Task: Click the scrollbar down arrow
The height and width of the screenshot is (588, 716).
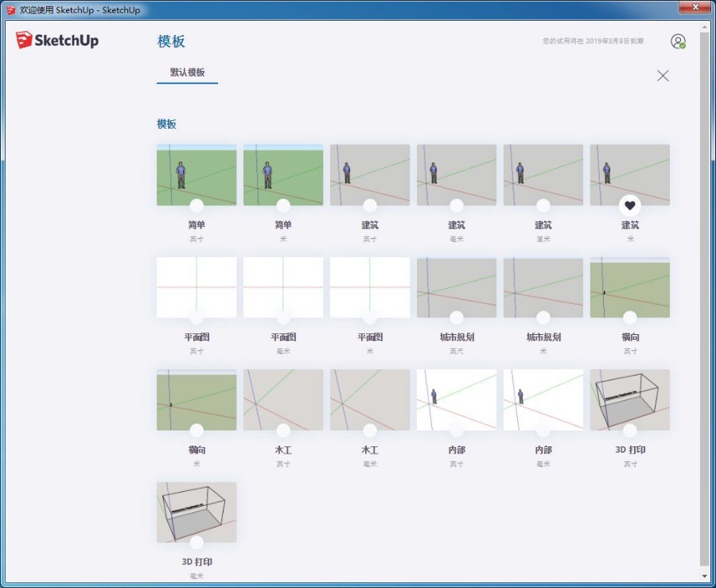Action: 704,577
